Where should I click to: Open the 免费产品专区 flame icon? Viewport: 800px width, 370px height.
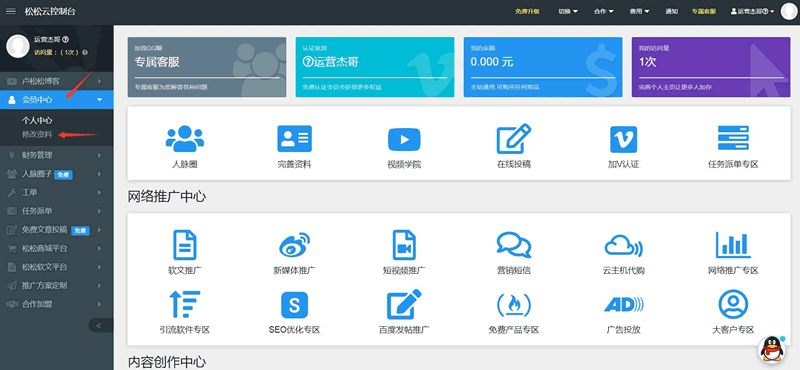(x=514, y=305)
